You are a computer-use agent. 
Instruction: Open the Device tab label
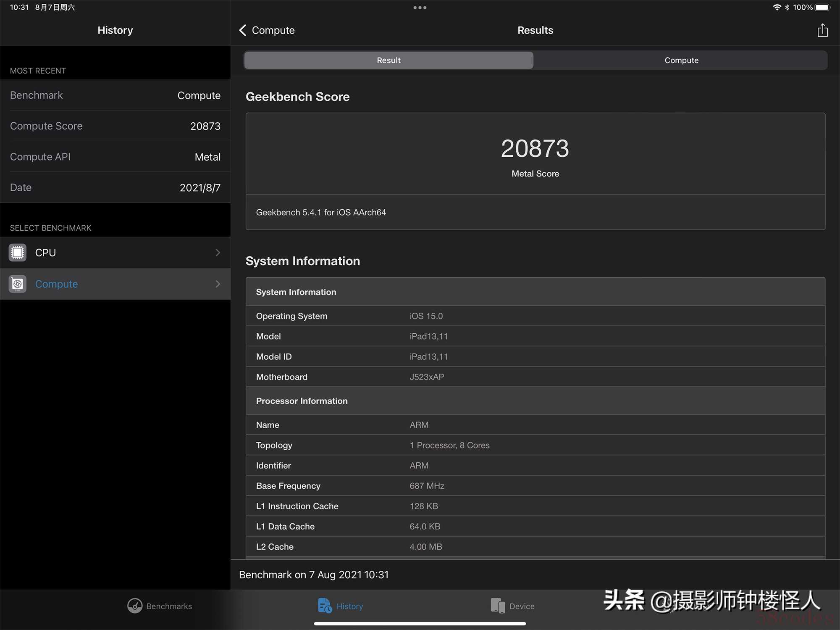click(522, 606)
